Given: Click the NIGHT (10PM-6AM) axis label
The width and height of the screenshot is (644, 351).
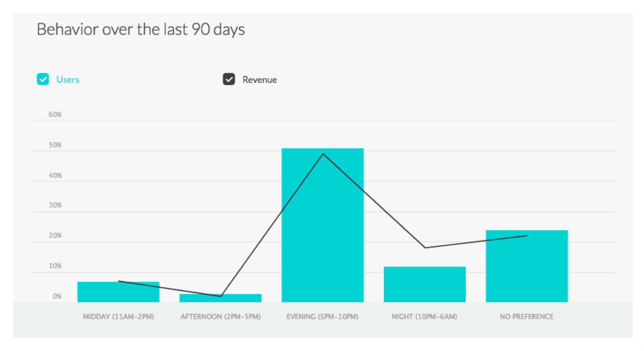Looking at the screenshot, I should click(x=424, y=317).
